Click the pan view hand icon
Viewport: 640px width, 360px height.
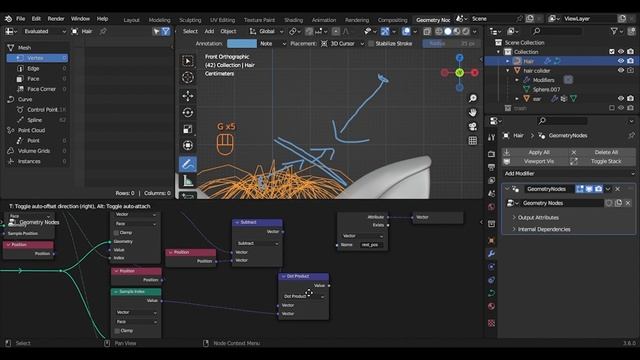pos(473,112)
